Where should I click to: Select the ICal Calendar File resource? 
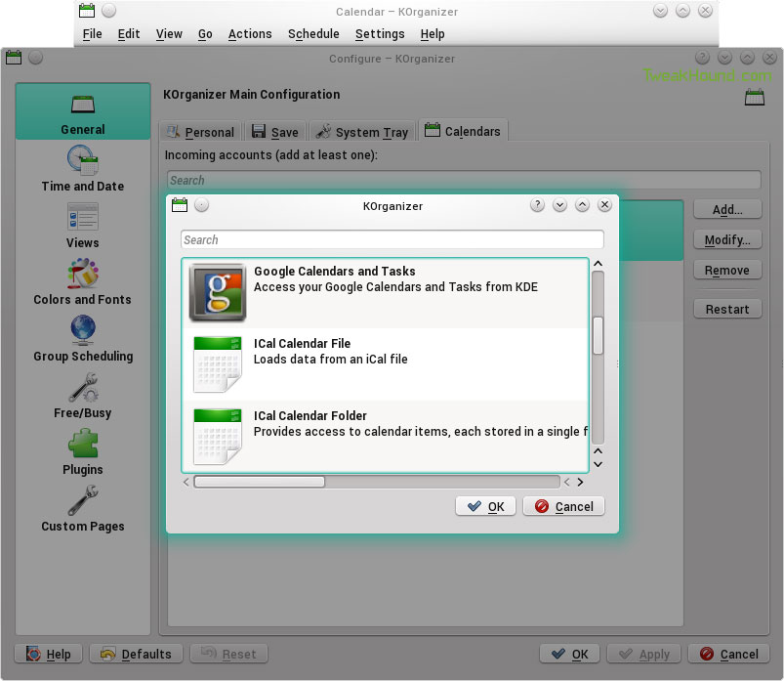pos(385,364)
